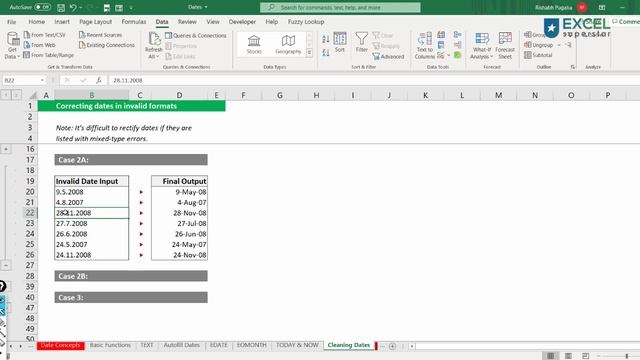Open Recent Sources

100,35
